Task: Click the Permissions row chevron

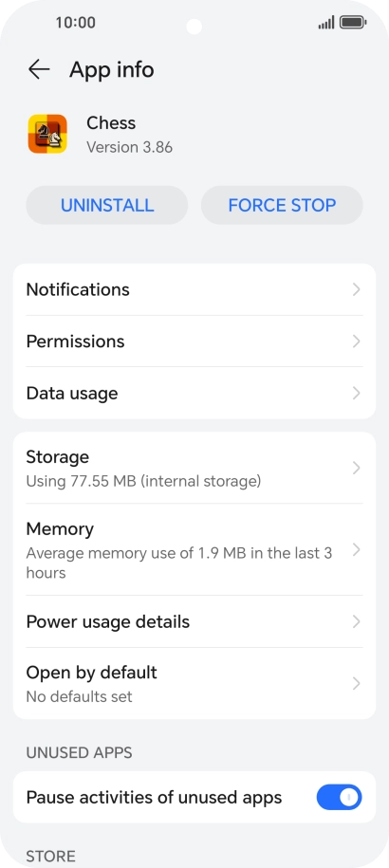Action: [x=357, y=342]
